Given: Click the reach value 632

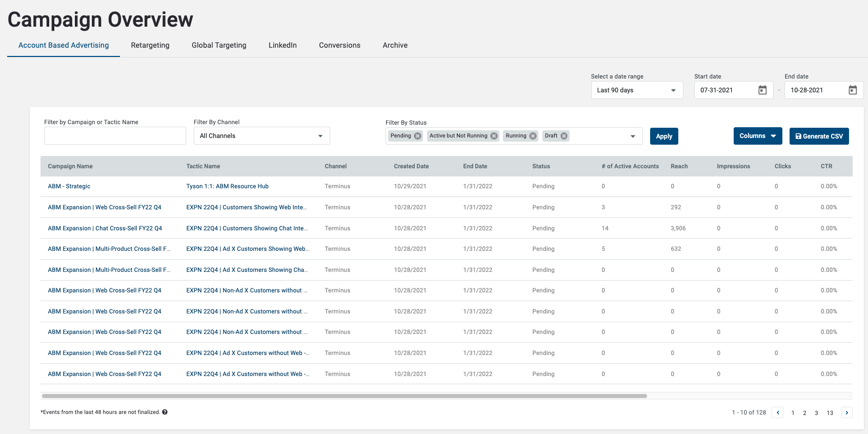Looking at the screenshot, I should (x=676, y=249).
